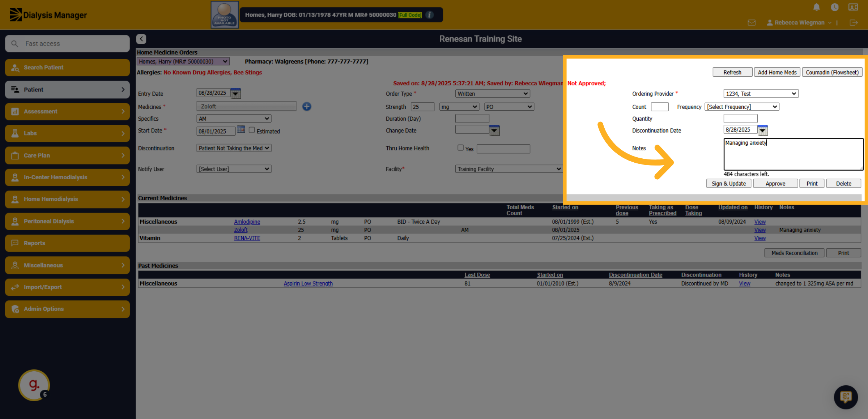Click the patient photo thumbnail
The image size is (868, 419).
225,15
